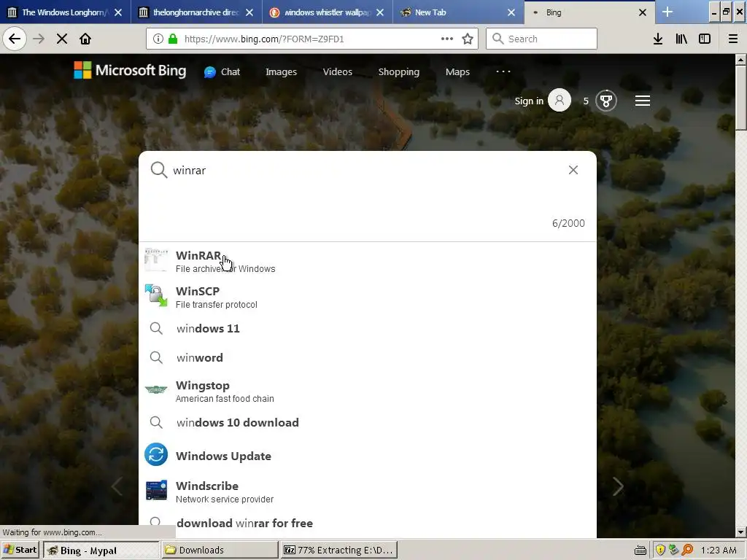Click the security shield tray icon
Screen dimensions: 747x560
pyautogui.click(x=660, y=550)
